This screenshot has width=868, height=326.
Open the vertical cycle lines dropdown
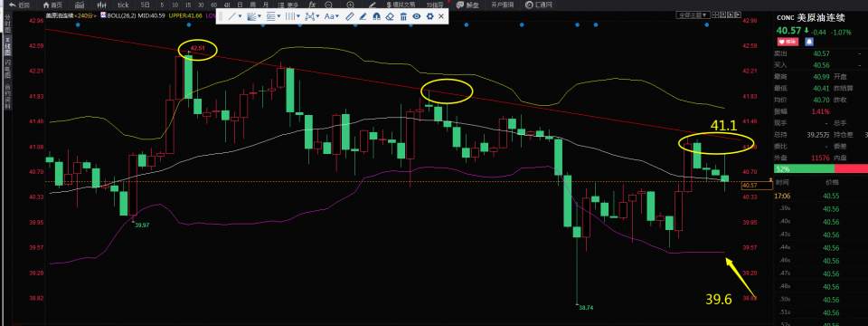(292, 16)
